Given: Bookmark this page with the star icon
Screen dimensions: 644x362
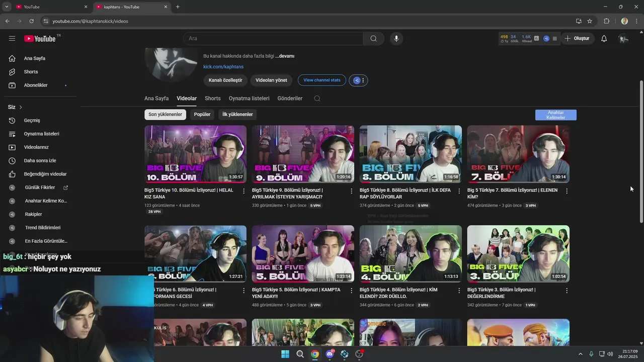Looking at the screenshot, I should click(x=590, y=21).
